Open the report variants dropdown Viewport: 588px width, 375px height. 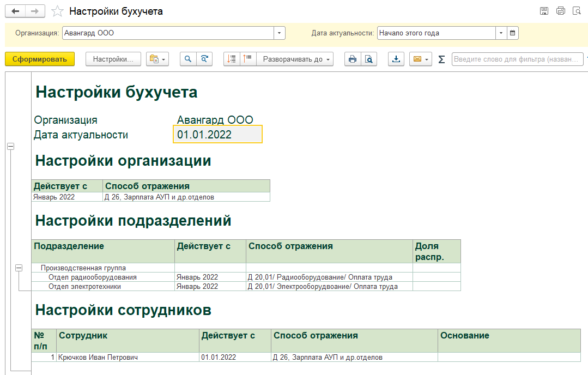tap(157, 59)
